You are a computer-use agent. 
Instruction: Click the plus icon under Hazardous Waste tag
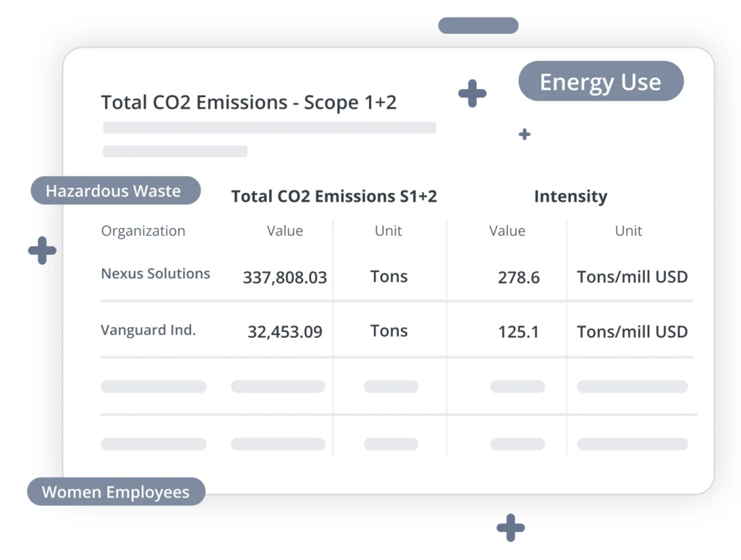tap(42, 250)
